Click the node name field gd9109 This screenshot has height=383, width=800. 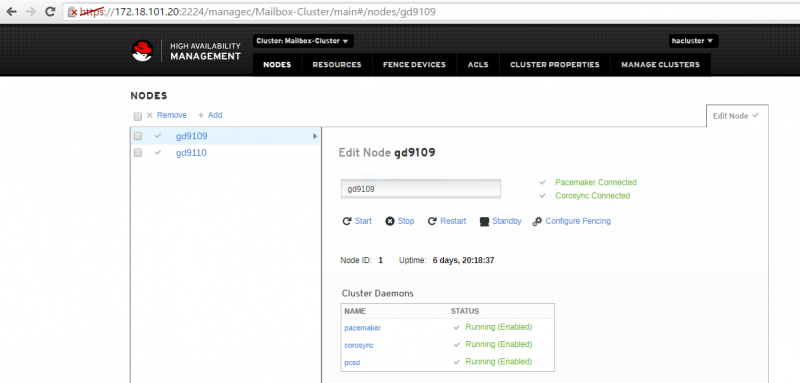[421, 189]
